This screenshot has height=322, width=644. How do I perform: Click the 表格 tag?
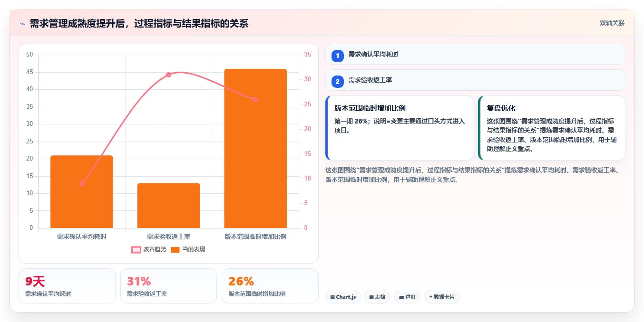tap(377, 297)
